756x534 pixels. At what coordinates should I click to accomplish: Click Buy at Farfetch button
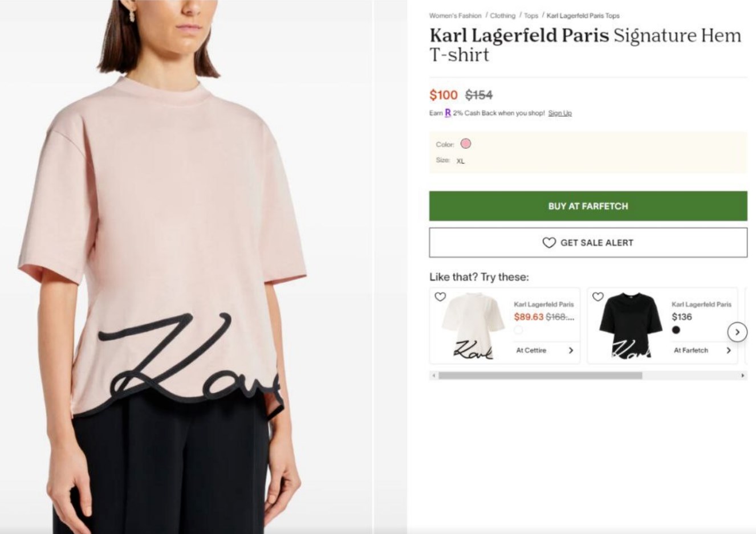coord(588,206)
